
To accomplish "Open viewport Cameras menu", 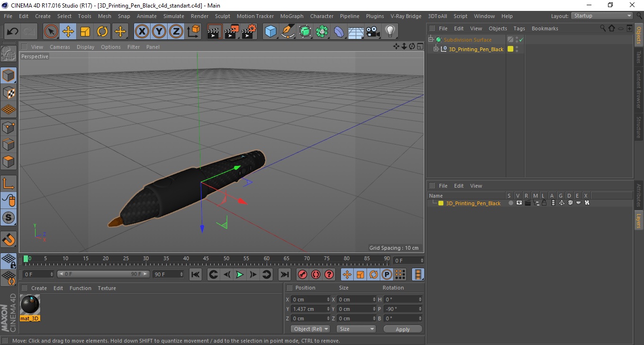I will (x=60, y=47).
